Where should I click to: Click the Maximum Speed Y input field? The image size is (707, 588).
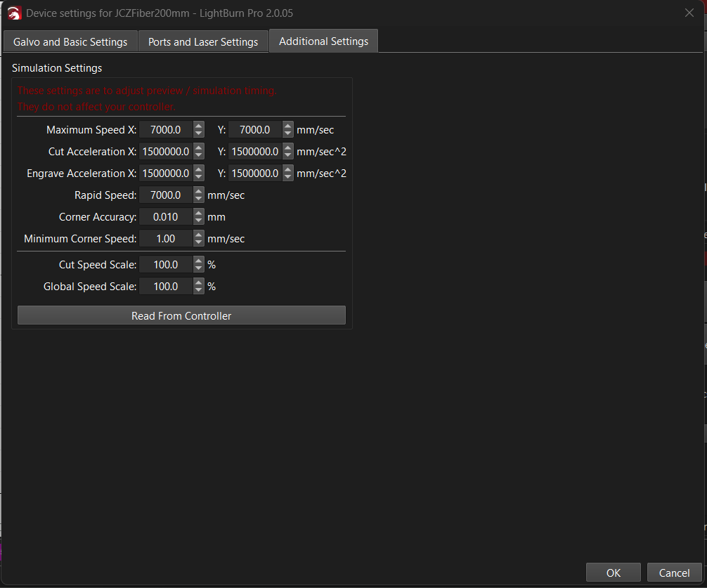click(x=254, y=130)
